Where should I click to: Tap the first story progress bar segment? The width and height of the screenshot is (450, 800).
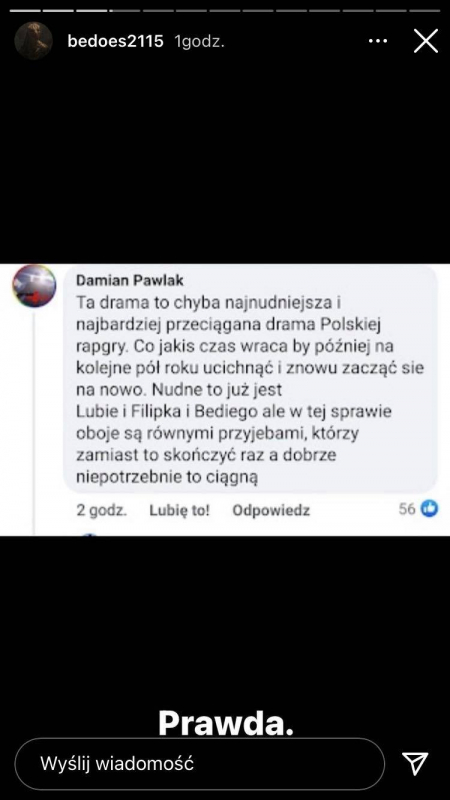click(24, 10)
